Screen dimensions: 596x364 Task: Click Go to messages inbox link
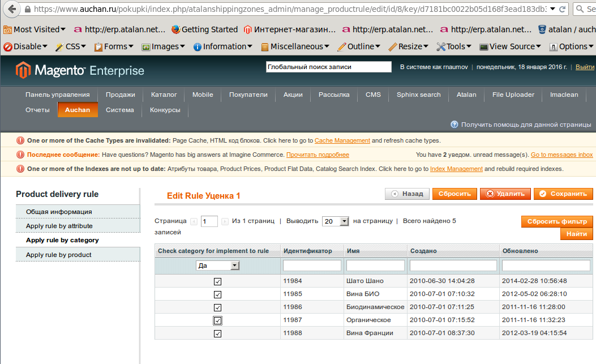point(562,155)
